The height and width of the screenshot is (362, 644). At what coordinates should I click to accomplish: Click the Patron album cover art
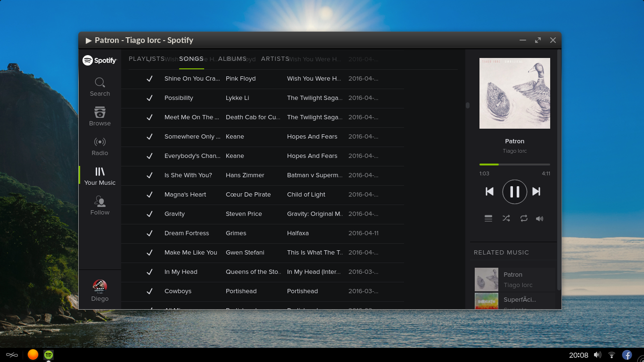point(515,93)
